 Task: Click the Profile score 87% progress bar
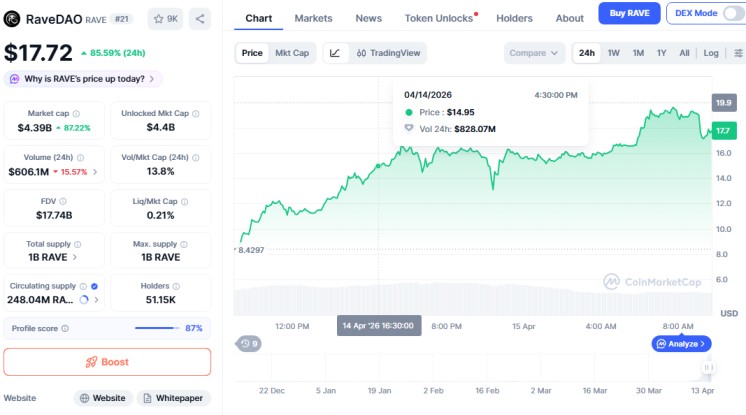point(157,328)
